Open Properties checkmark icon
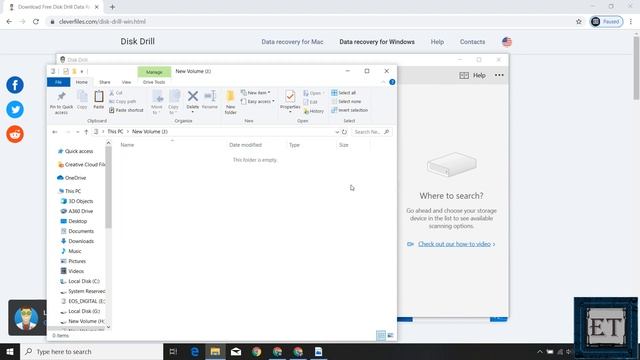Viewport: 640px width, 360px height. pos(290,96)
